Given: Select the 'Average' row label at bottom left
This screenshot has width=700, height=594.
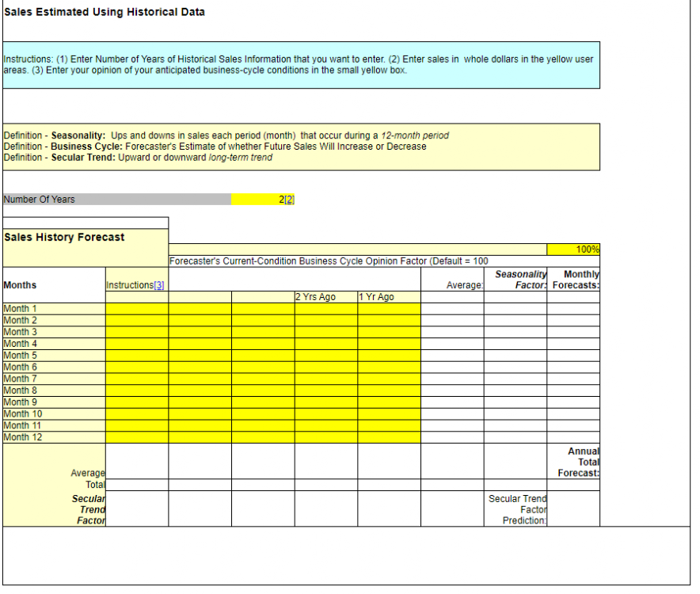Looking at the screenshot, I should (x=88, y=473).
